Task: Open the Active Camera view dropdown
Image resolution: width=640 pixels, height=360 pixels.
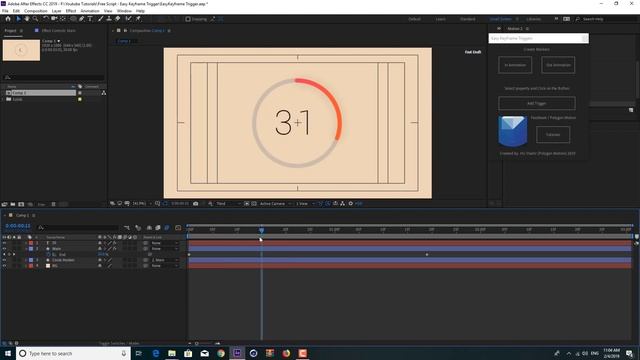Action: [x=275, y=203]
